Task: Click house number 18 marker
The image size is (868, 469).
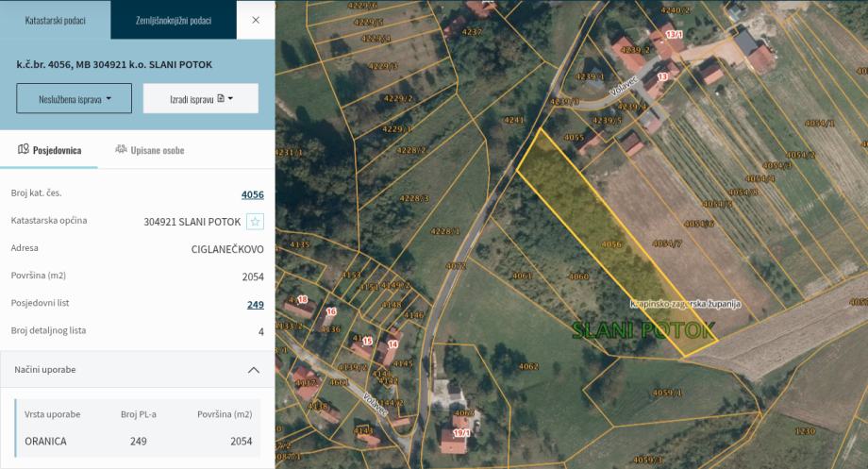Action: 302,299
